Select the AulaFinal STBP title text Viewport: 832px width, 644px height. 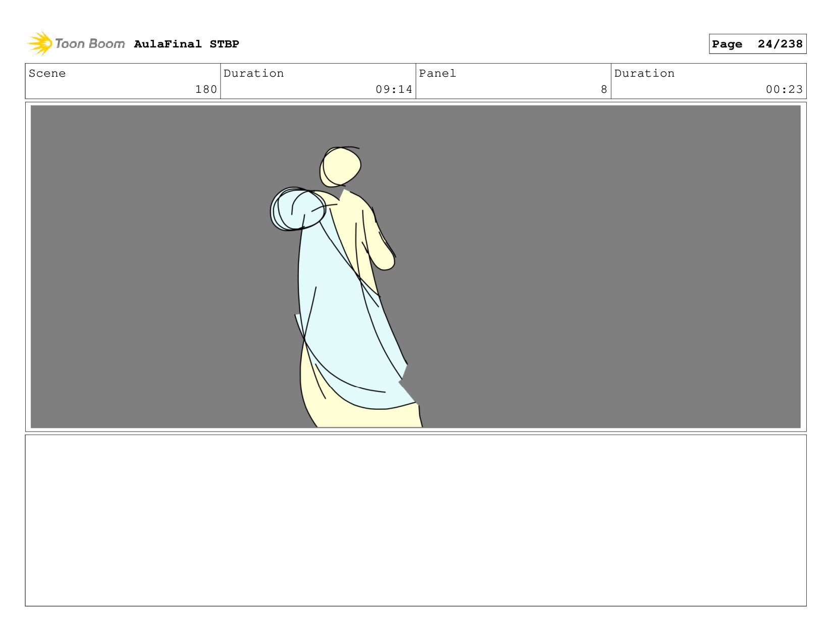(x=186, y=44)
